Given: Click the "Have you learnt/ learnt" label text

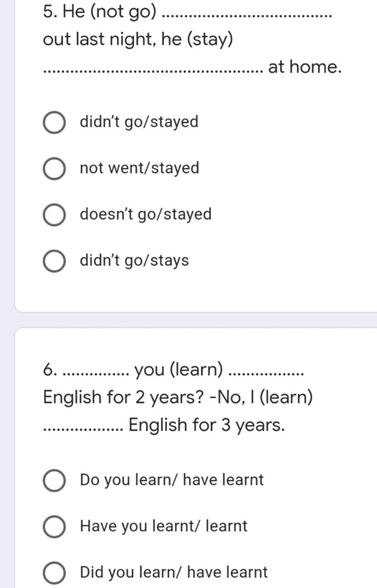Looking at the screenshot, I should [x=164, y=526].
